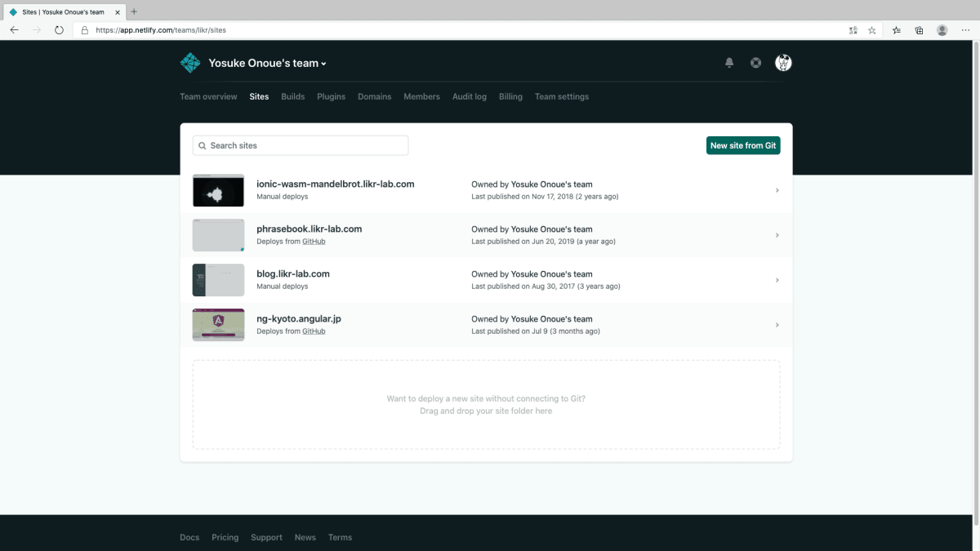
Task: Click 'Manual deploys' under blog.likr-lab.com
Action: (x=283, y=287)
